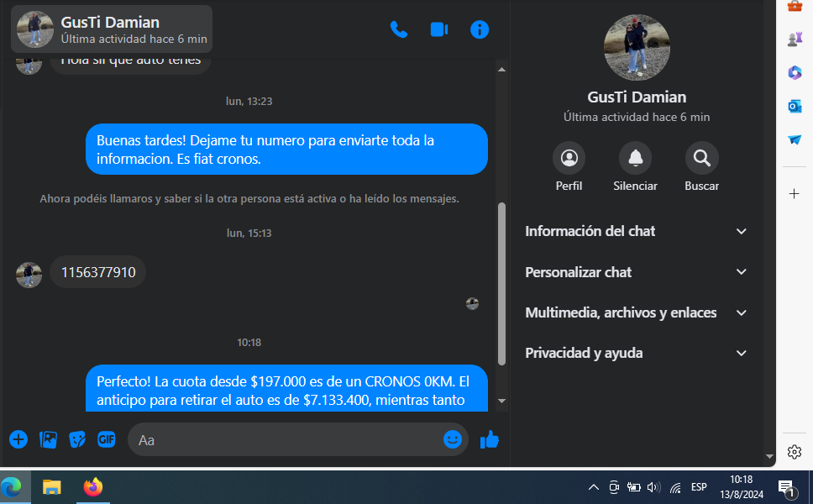Click the ESP language indicator

point(699,487)
